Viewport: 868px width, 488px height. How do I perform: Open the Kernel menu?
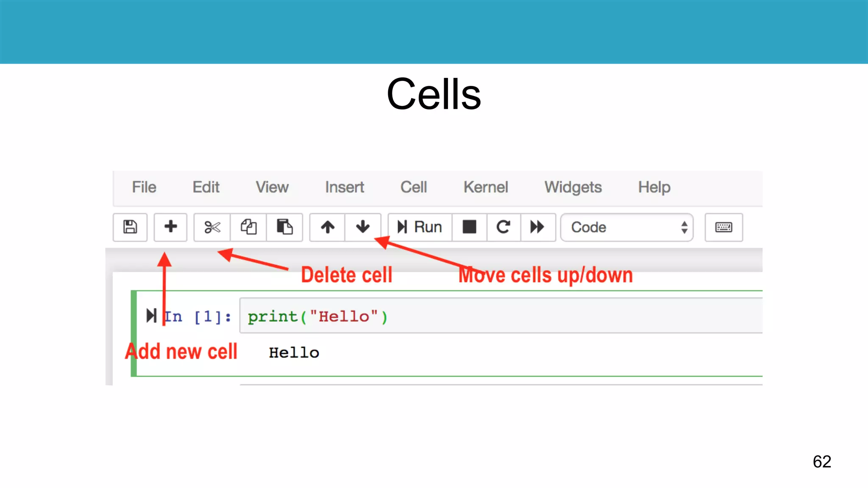pos(486,187)
